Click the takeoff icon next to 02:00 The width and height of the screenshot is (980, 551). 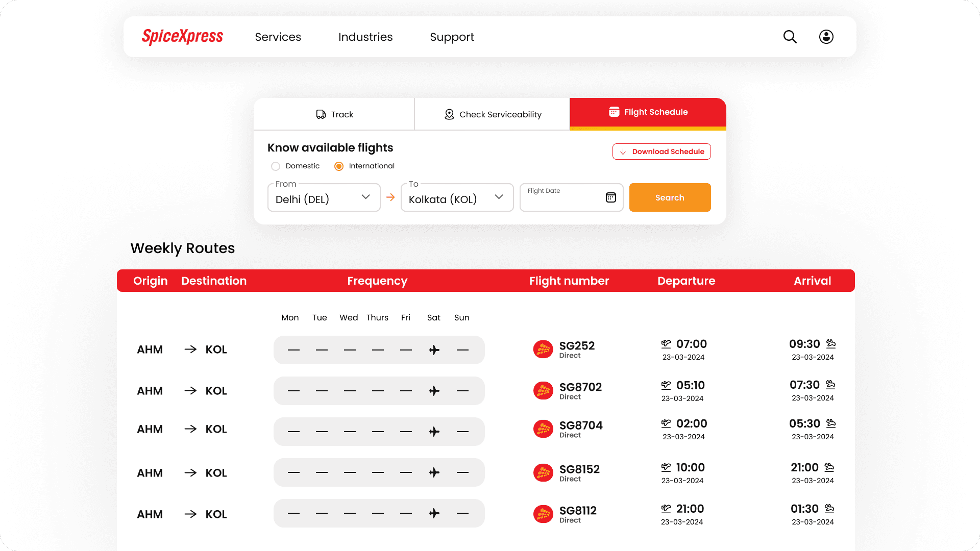point(666,423)
